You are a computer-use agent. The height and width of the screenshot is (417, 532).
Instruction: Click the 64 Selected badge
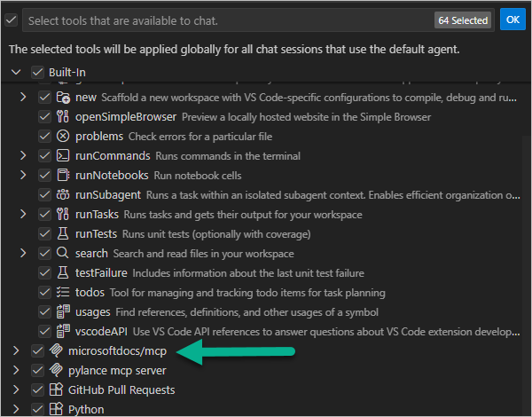[x=462, y=20]
